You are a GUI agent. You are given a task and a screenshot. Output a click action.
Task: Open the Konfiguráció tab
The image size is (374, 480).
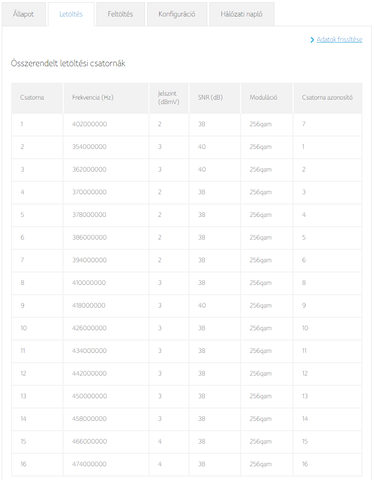point(177,14)
